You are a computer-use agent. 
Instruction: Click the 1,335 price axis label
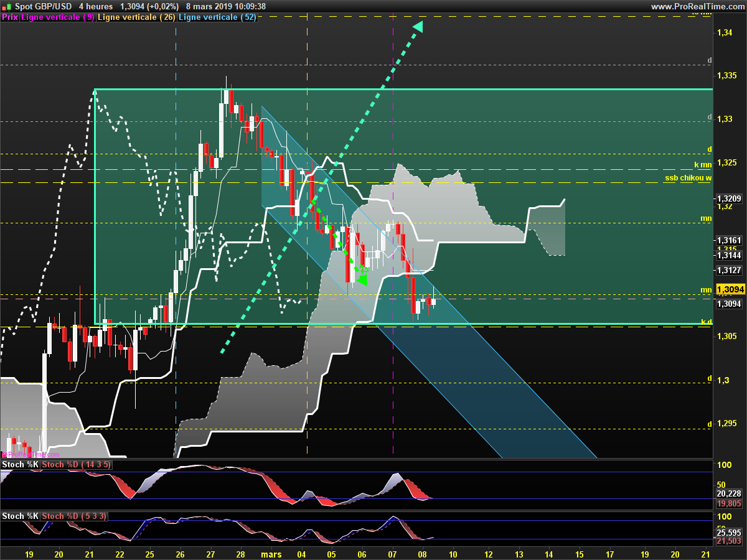click(728, 75)
